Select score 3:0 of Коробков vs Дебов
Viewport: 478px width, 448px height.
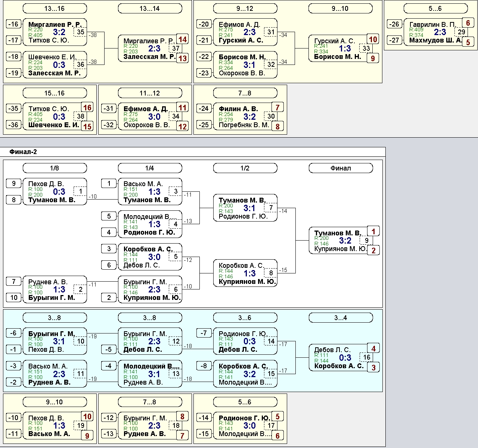pos(154,257)
